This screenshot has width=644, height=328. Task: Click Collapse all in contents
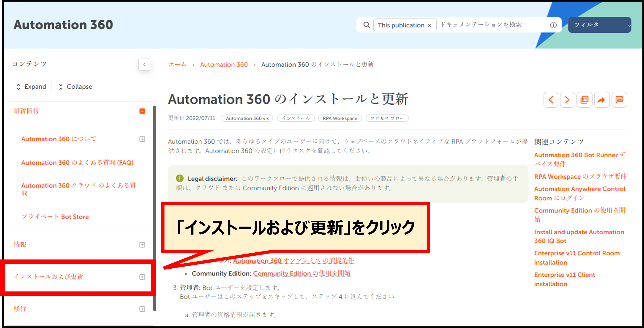[76, 87]
